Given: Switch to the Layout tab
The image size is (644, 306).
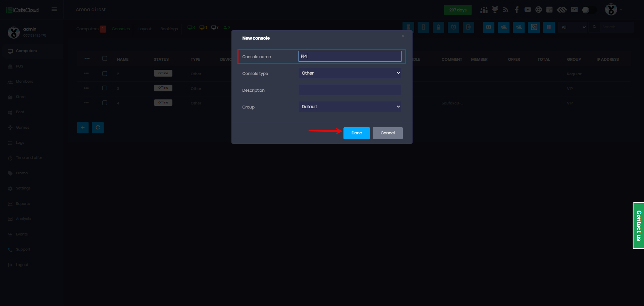Looking at the screenshot, I should coord(145,29).
